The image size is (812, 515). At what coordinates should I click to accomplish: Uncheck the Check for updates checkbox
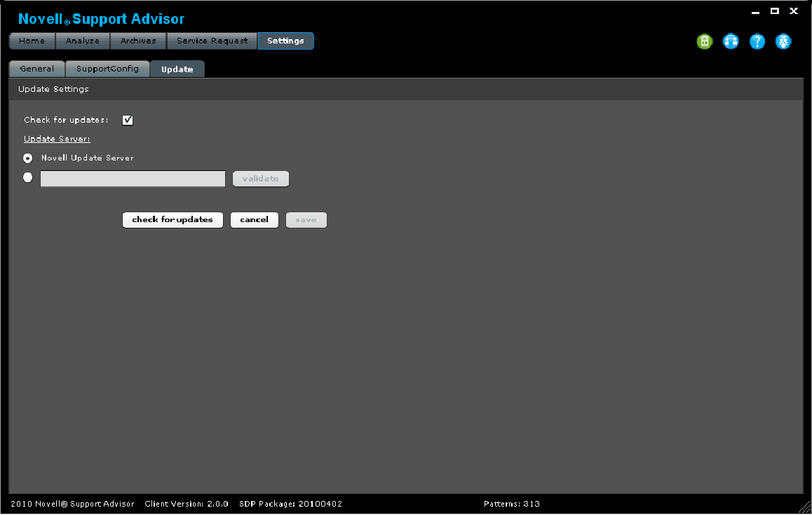tap(128, 120)
